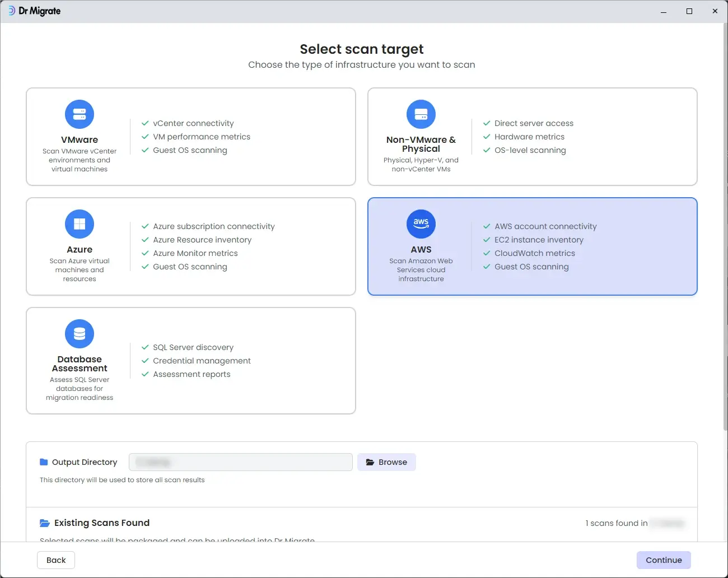728x578 pixels.
Task: Click the vertical scrollbar on the right
Action: (x=725, y=227)
